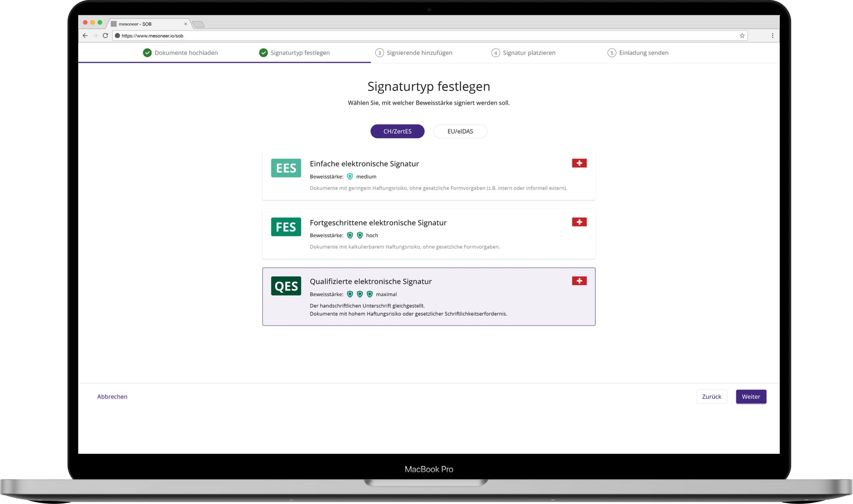Click the QES signature badge icon

(286, 286)
